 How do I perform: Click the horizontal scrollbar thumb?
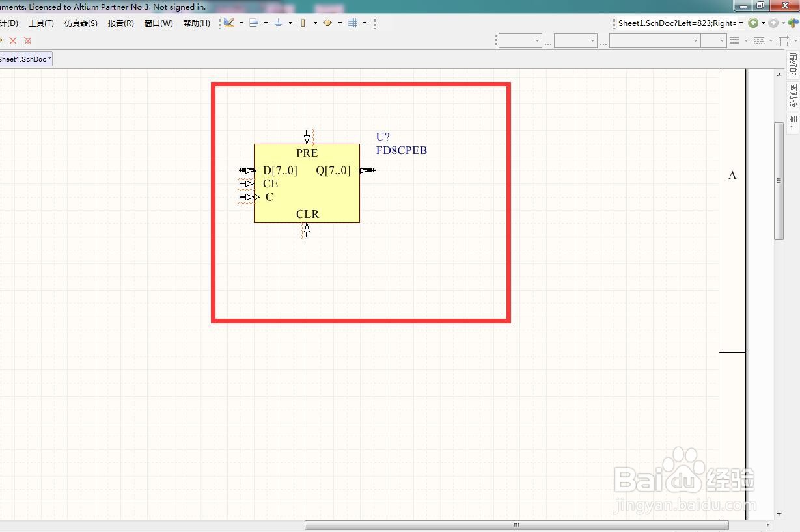[x=516, y=525]
